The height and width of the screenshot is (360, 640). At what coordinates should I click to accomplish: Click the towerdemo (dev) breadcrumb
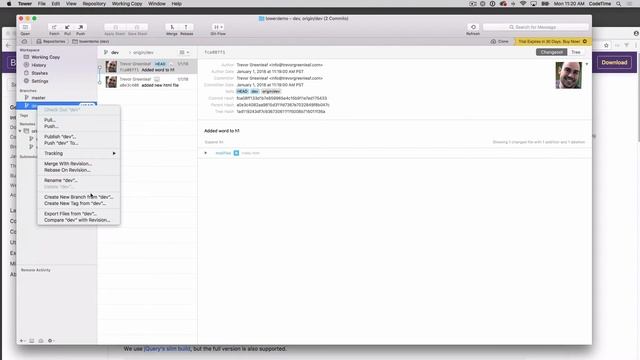(91, 42)
